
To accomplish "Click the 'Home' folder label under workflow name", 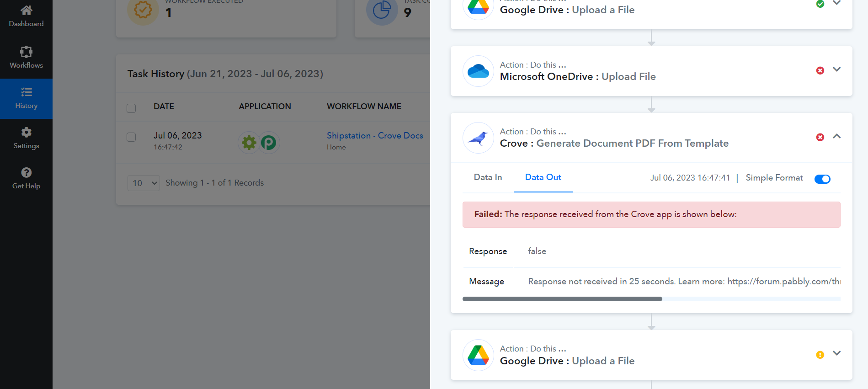I will (x=336, y=147).
